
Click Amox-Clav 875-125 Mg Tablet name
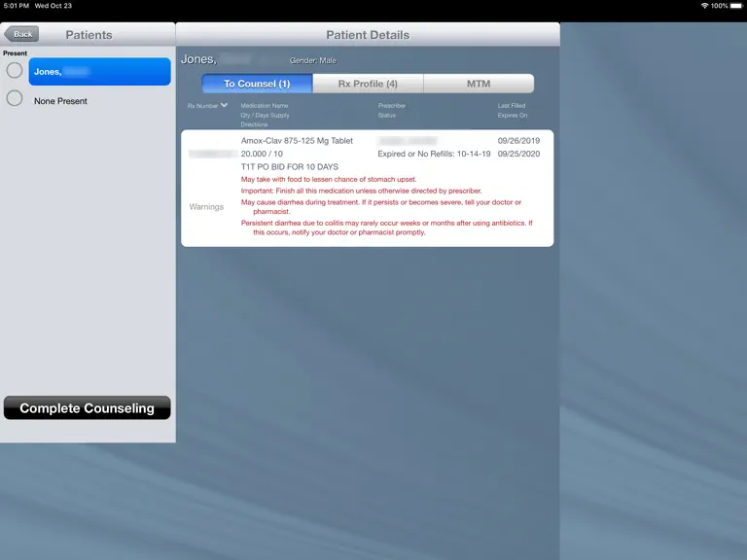[x=297, y=140]
